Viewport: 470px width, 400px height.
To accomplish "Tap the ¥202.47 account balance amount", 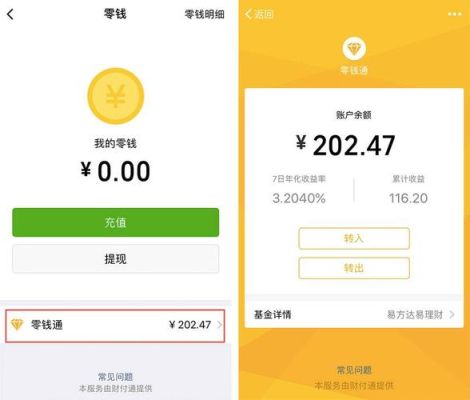I will coord(346,145).
